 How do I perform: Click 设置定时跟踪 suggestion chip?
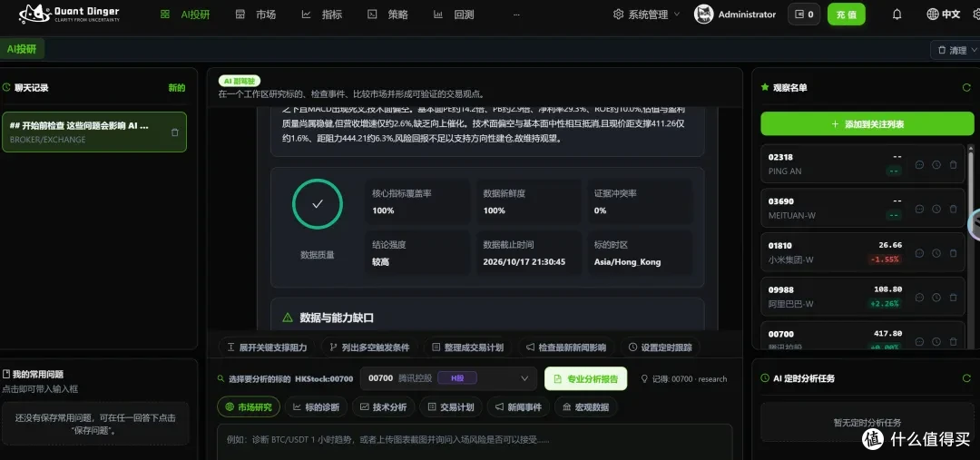coord(660,347)
